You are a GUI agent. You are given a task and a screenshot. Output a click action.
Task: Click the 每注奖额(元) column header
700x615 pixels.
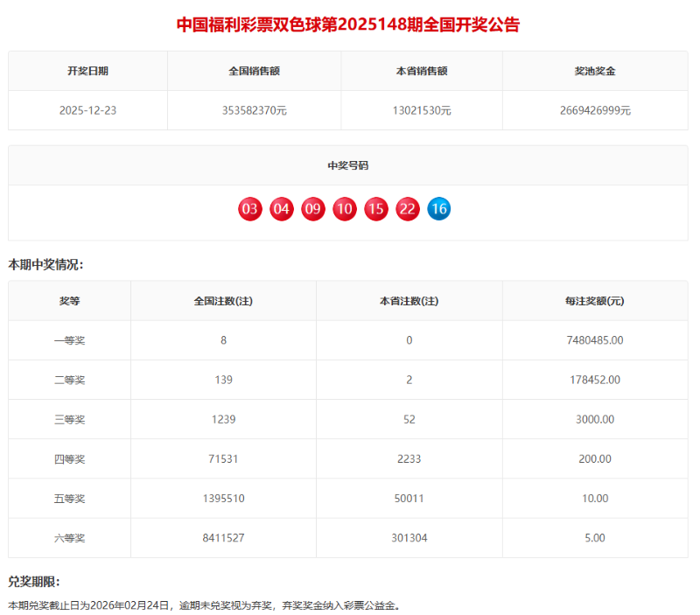pos(595,301)
